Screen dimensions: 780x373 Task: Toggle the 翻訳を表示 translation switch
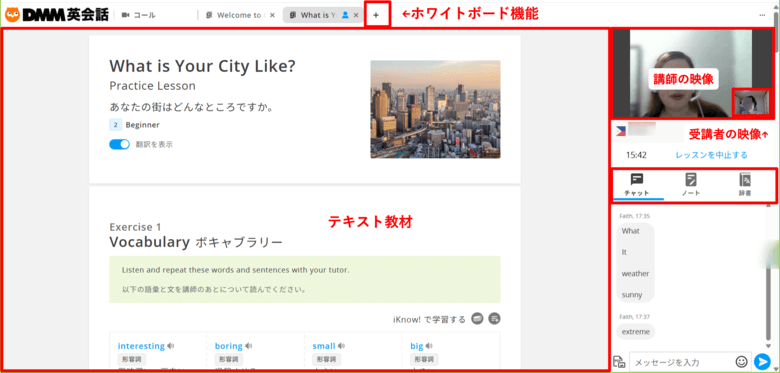(x=119, y=144)
